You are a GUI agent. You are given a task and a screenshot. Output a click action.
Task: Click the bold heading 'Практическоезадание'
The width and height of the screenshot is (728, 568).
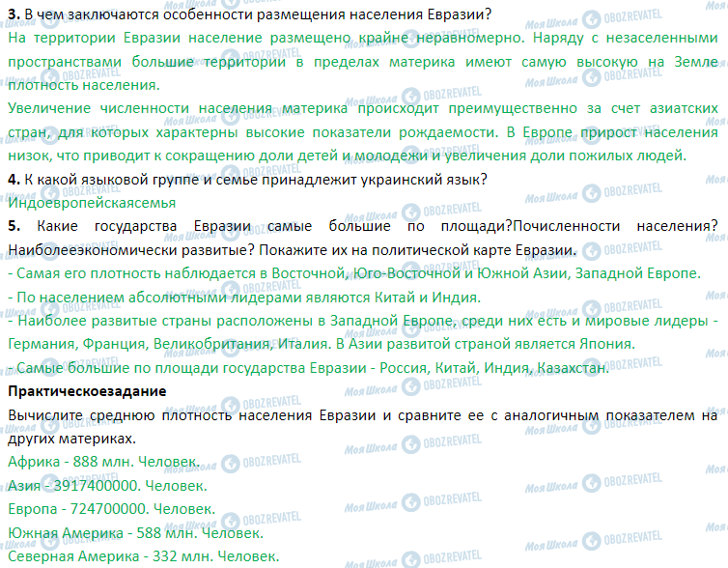pyautogui.click(x=86, y=391)
